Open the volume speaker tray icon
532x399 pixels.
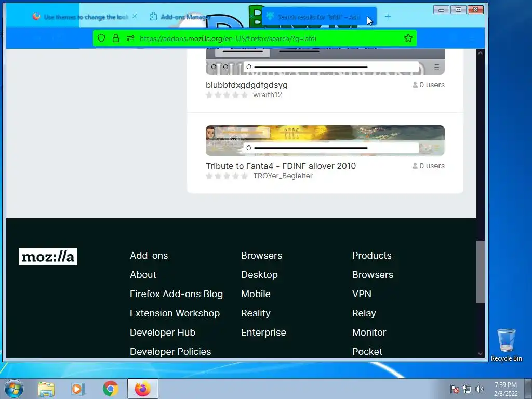479,389
